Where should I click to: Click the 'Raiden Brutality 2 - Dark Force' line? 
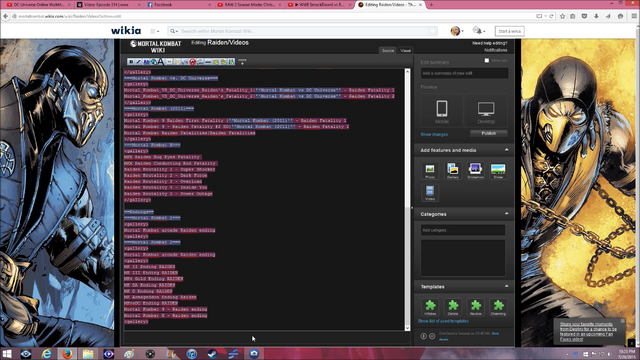(x=166, y=175)
